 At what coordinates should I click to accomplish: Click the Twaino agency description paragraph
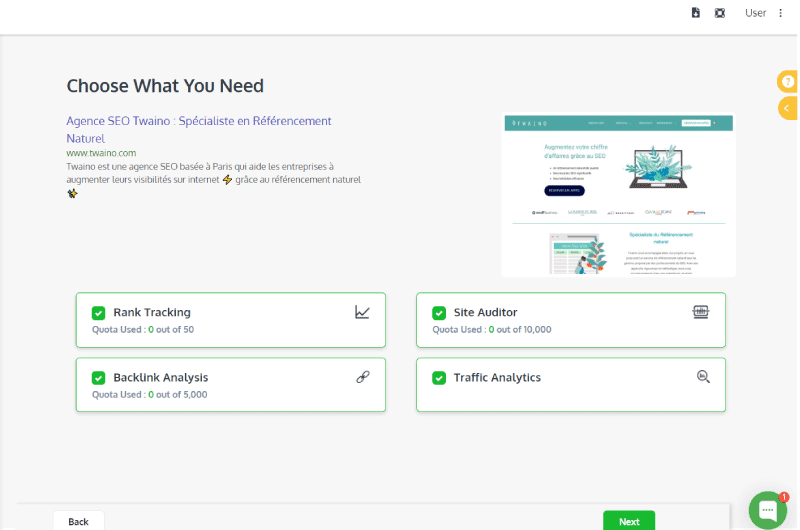(213, 180)
